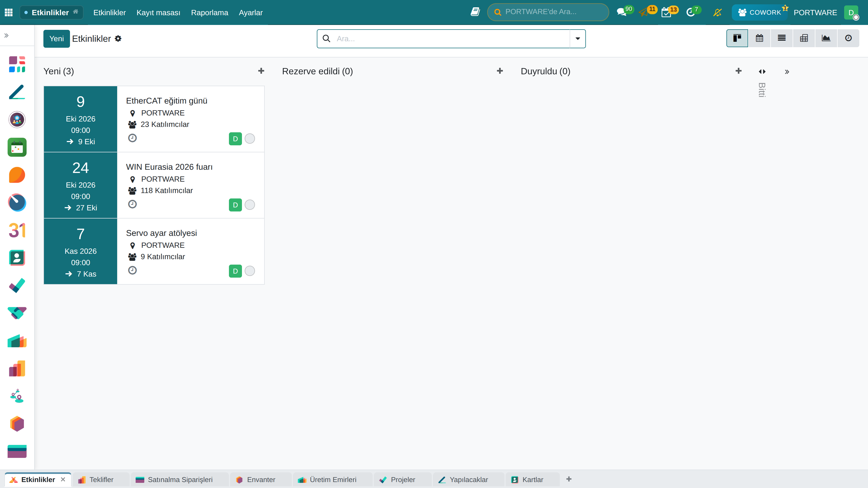Open the EtherCAT eğitim günü event card
The image size is (868, 488).
[x=154, y=119]
